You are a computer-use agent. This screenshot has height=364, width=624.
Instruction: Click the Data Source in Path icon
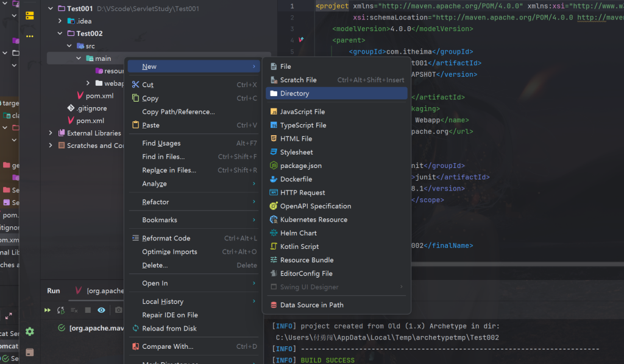(274, 306)
